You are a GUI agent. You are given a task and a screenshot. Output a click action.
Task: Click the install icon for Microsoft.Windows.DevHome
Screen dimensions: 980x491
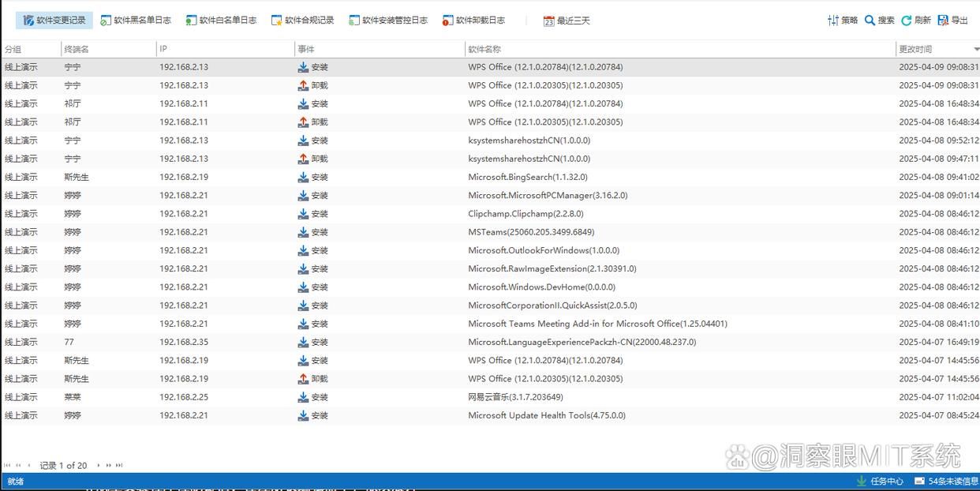click(x=303, y=287)
